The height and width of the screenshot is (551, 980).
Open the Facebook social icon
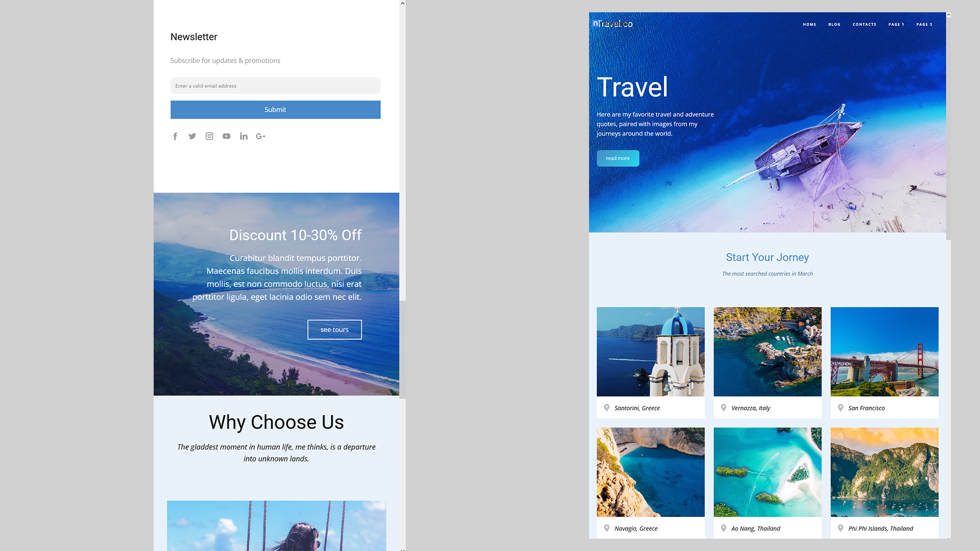click(x=175, y=136)
